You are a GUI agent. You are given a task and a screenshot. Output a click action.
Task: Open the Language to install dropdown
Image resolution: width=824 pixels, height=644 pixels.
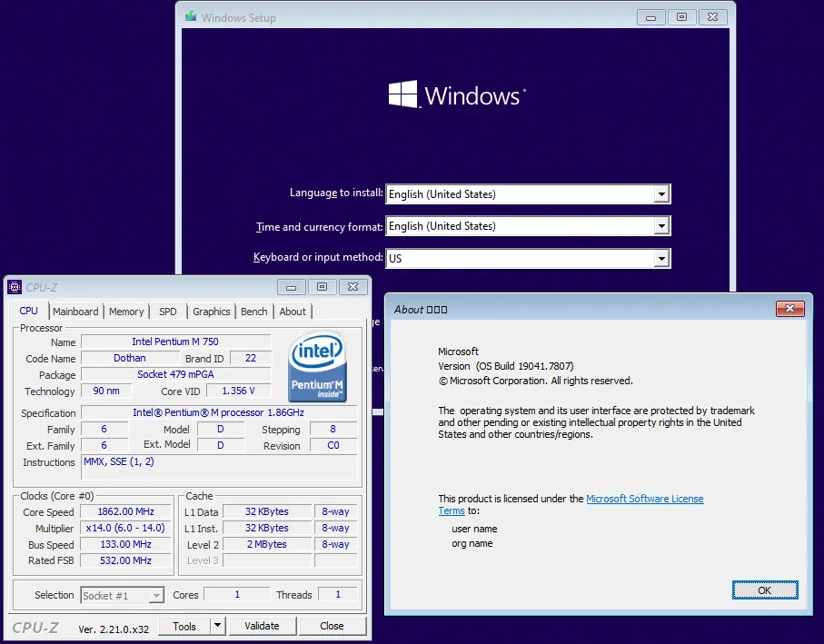[661, 194]
